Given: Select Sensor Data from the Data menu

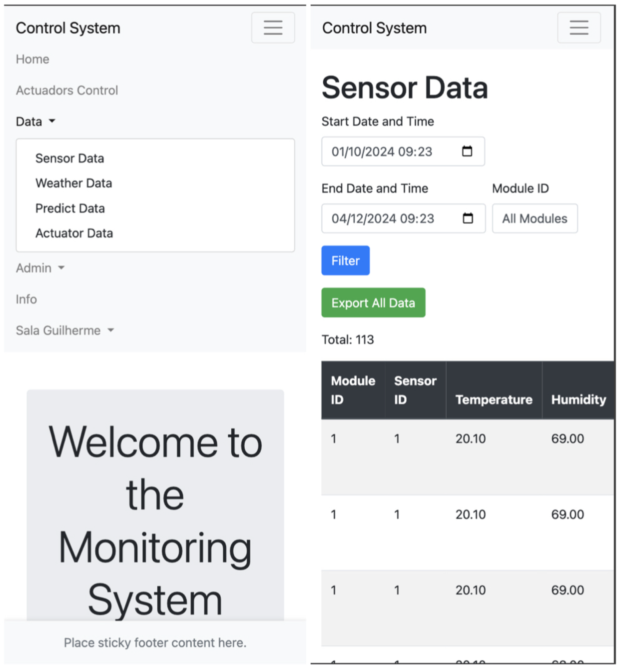Looking at the screenshot, I should [x=70, y=158].
